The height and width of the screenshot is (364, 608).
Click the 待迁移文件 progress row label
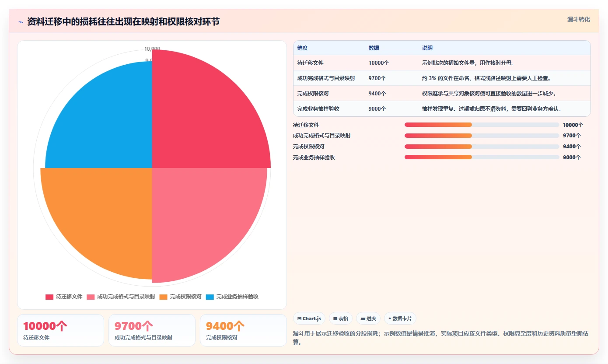(306, 125)
